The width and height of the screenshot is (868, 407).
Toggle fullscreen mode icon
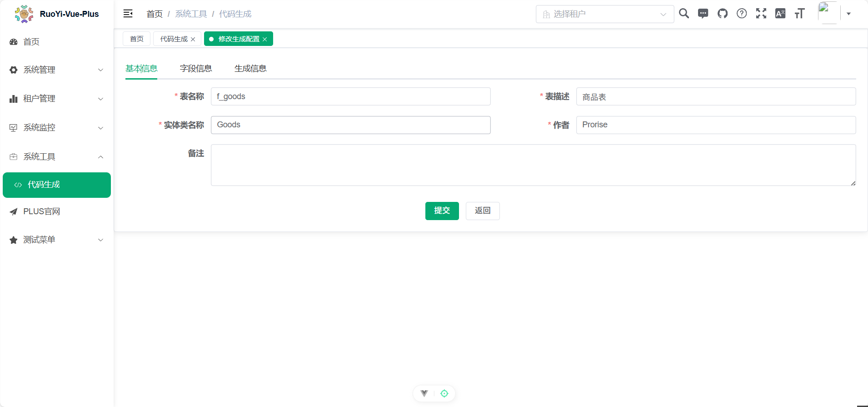tap(761, 14)
